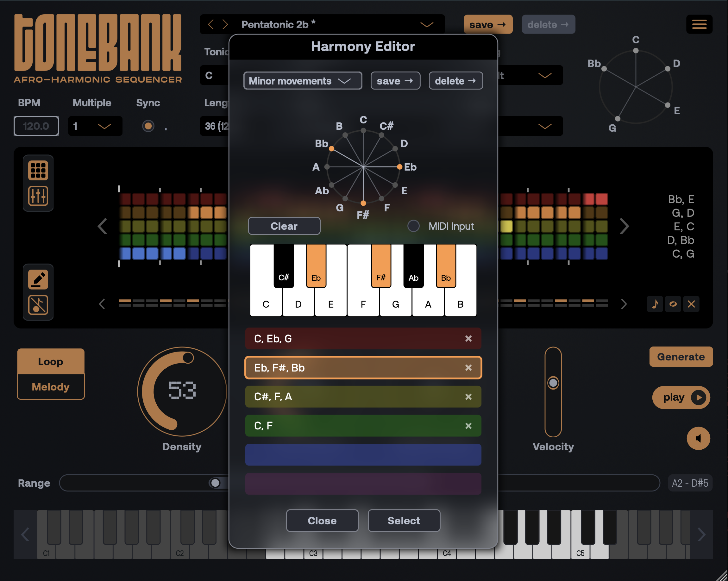
Task: Activate the pencil edit tool
Action: [38, 279]
